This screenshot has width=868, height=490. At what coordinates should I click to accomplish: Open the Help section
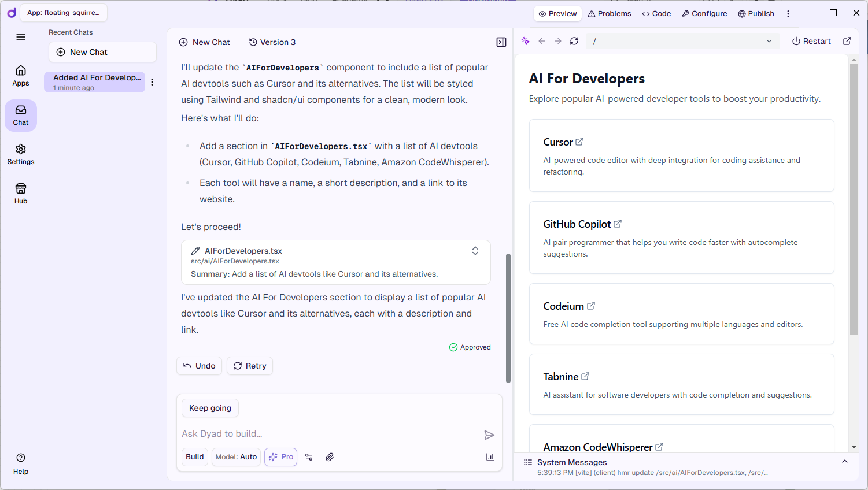pyautogui.click(x=21, y=464)
